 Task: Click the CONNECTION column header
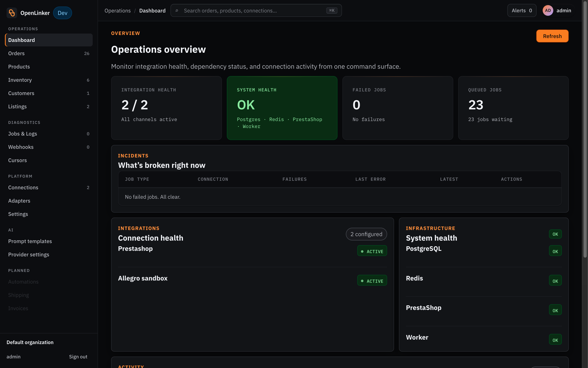click(x=213, y=179)
